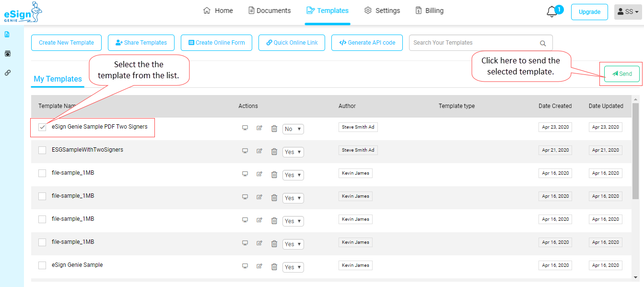
Task: Click eSign Genie Sample PDF Two Signers name
Action: tap(100, 127)
